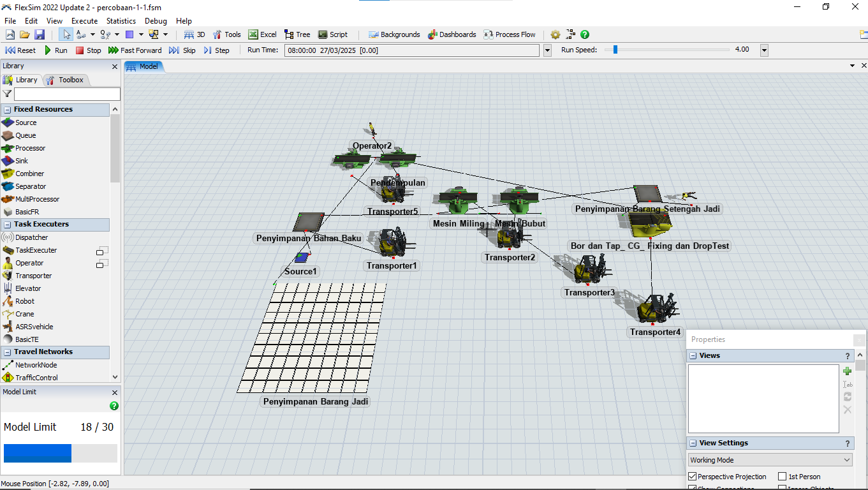Collapse the View Settings section

(693, 443)
